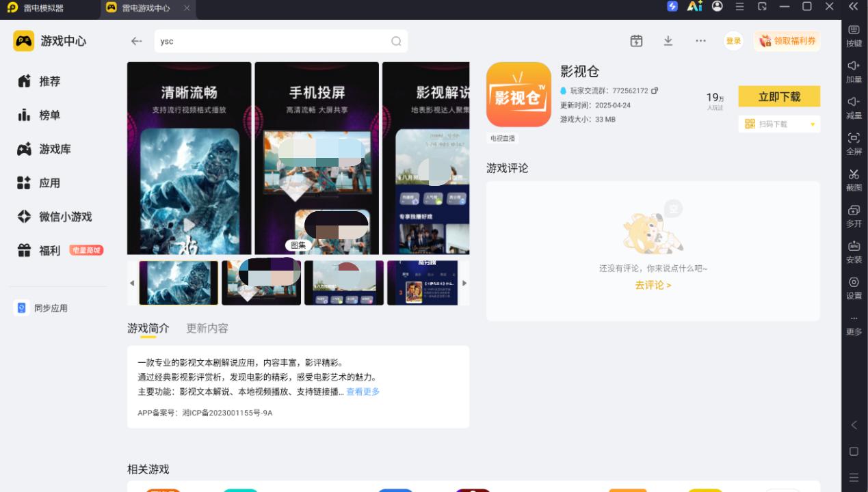Click the 去评论 link
The height and width of the screenshot is (492, 868).
[x=653, y=285]
